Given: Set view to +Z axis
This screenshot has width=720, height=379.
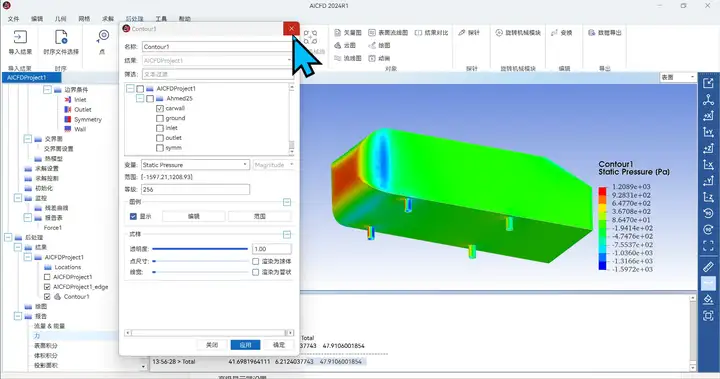Looking at the screenshot, I should coord(708,148).
